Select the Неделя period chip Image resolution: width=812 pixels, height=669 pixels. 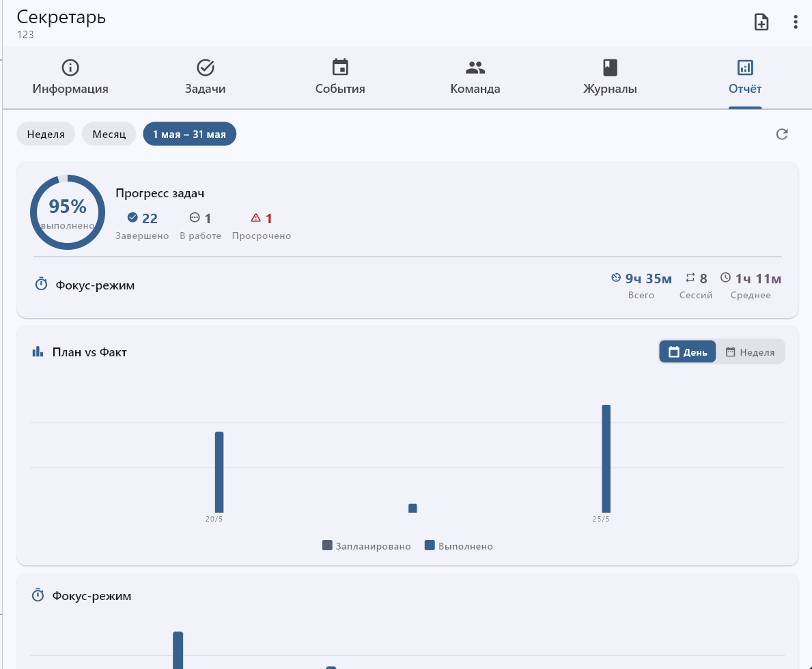coord(46,134)
